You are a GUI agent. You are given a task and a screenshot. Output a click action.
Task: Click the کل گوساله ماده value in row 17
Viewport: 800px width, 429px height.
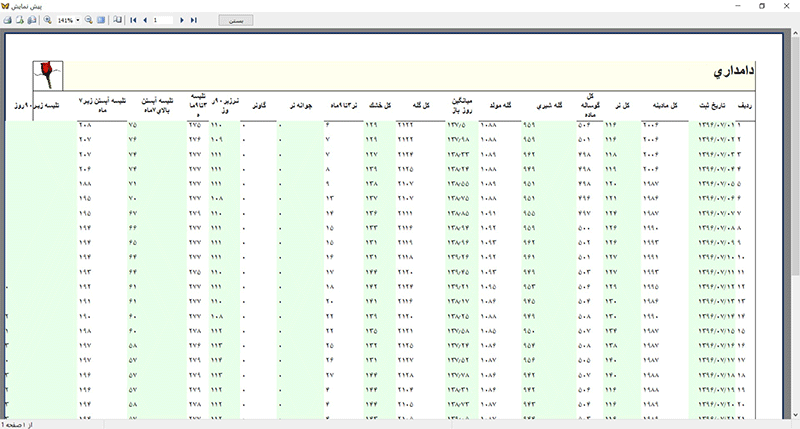[584, 360]
